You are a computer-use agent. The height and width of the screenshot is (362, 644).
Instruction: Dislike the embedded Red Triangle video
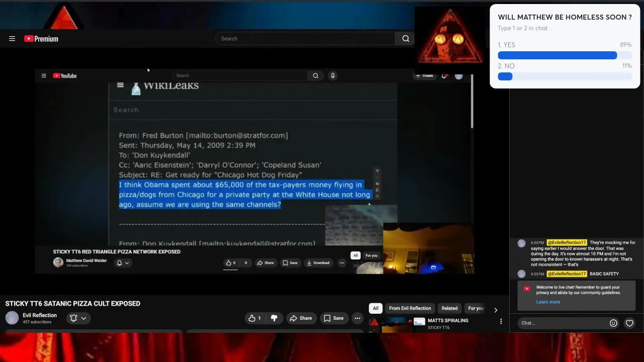coord(245,262)
